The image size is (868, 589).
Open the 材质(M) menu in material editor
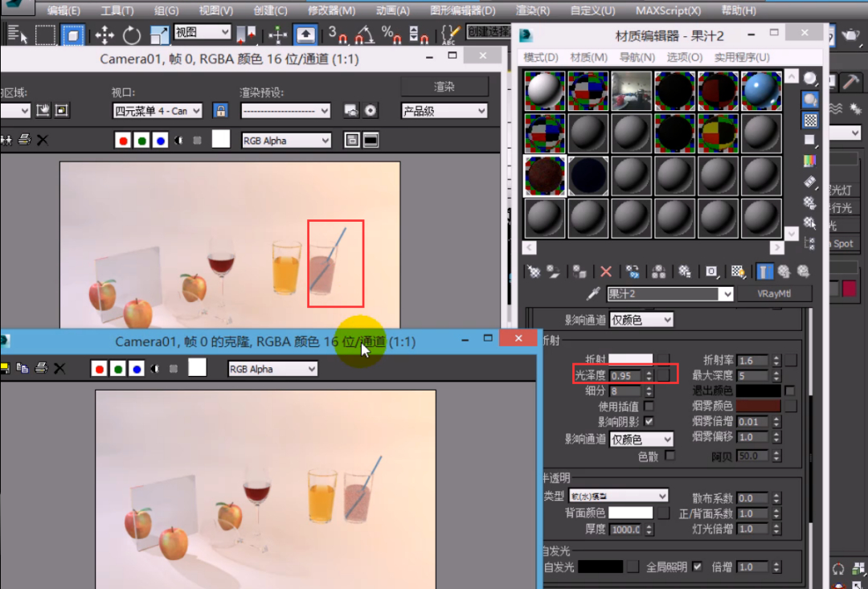(x=588, y=58)
